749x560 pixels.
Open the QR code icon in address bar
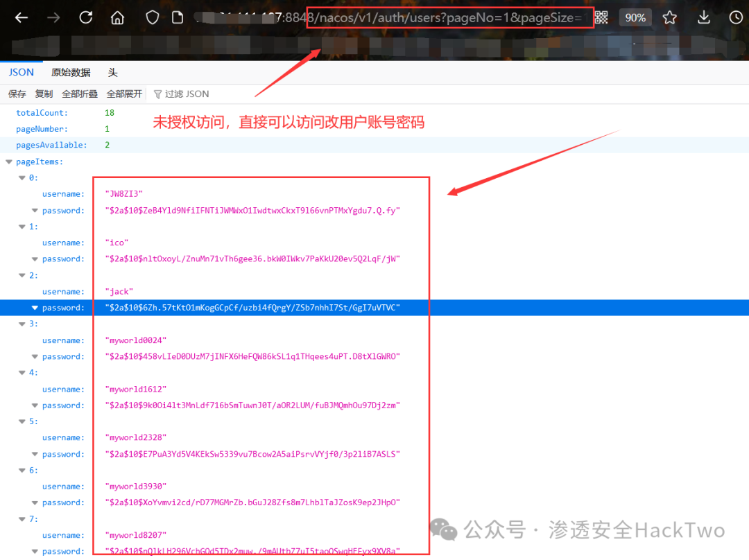pyautogui.click(x=601, y=17)
